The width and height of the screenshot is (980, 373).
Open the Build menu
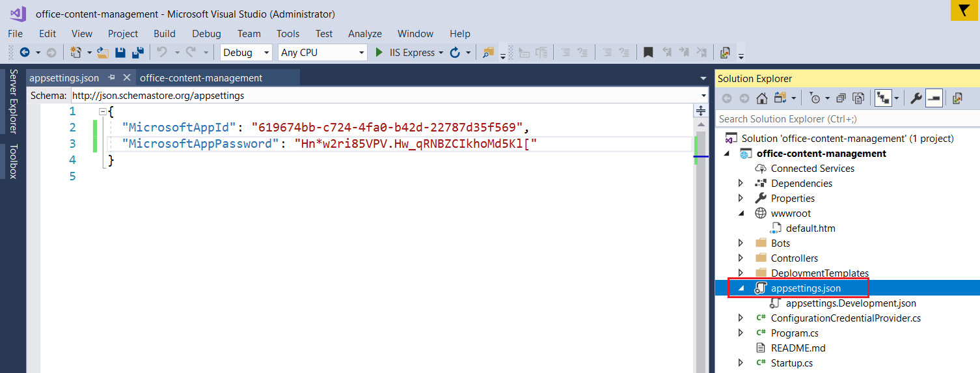pyautogui.click(x=165, y=34)
